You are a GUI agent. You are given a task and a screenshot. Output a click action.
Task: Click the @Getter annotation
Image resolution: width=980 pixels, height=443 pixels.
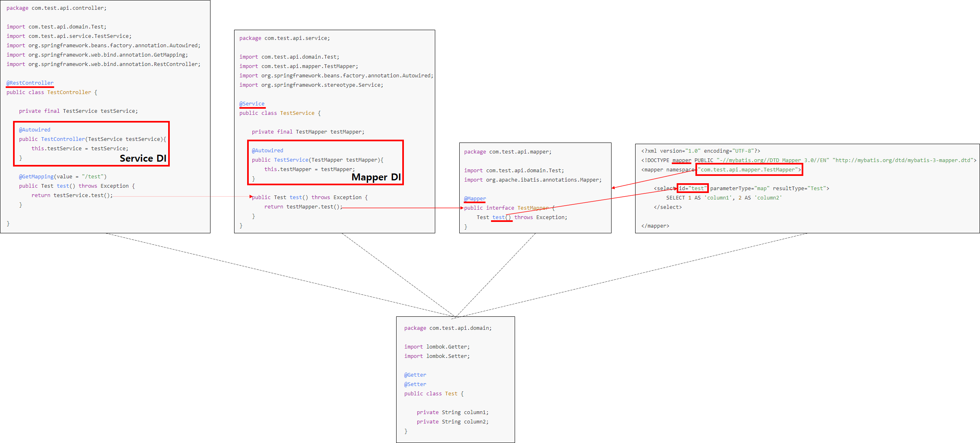click(x=415, y=375)
